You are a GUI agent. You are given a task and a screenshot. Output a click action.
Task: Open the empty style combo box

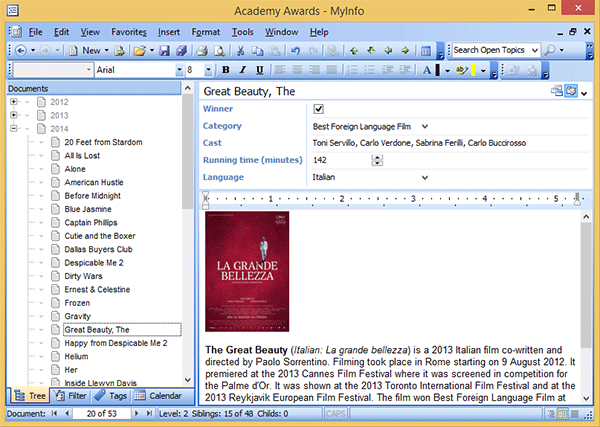tap(54, 70)
